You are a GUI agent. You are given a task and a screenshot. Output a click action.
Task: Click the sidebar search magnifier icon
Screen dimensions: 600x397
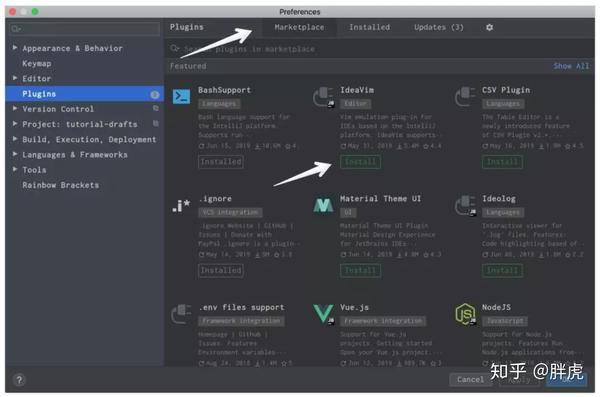(x=16, y=29)
